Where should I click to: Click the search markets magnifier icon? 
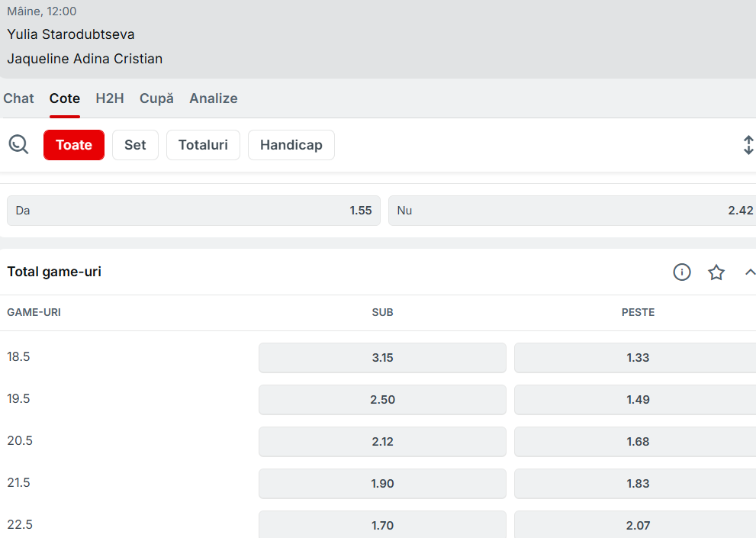18,144
